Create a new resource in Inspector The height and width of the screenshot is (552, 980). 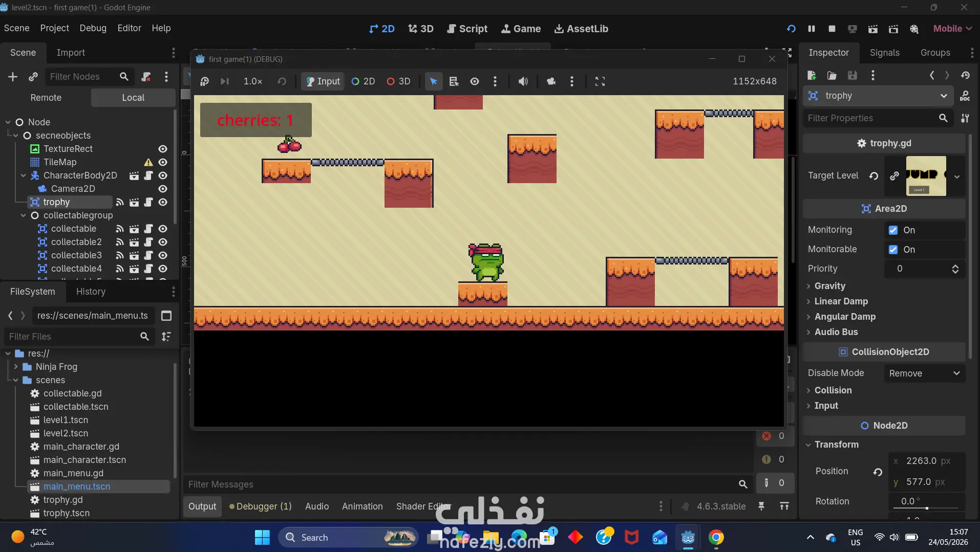(812, 76)
